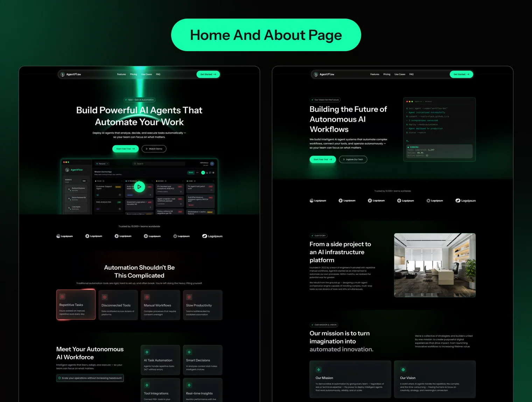Click the first Logoipsum logo on About page

click(x=318, y=201)
